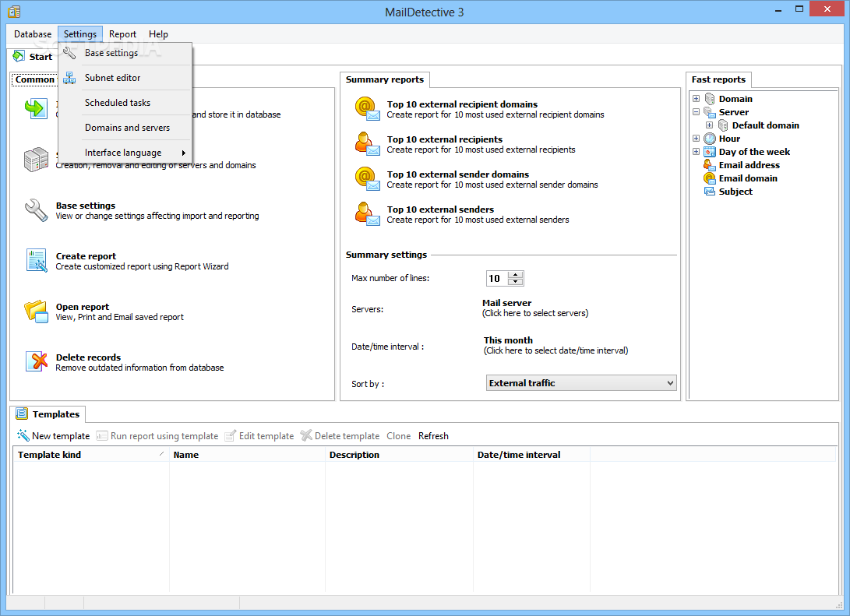Click the green arrow import icon

pos(36,108)
